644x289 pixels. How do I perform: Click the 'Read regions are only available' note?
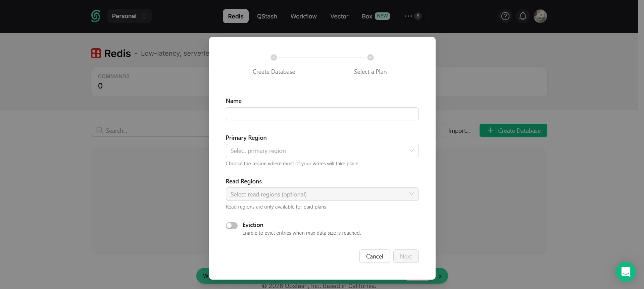(276, 207)
